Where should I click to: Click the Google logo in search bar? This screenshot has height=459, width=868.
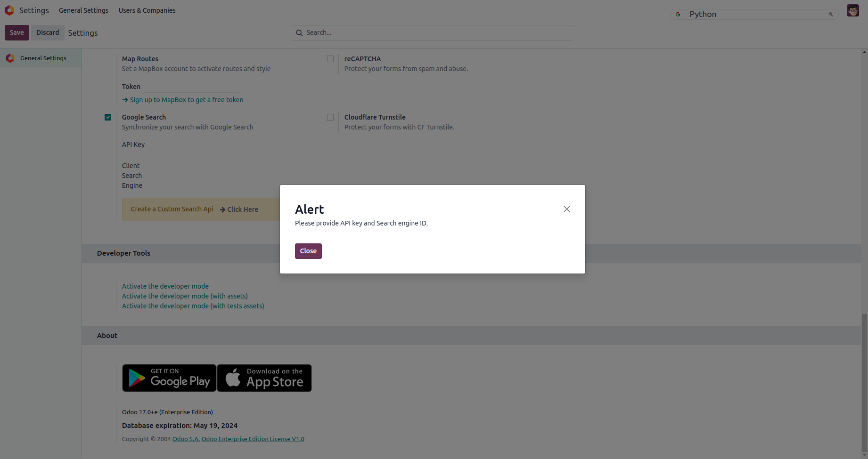coord(678,15)
